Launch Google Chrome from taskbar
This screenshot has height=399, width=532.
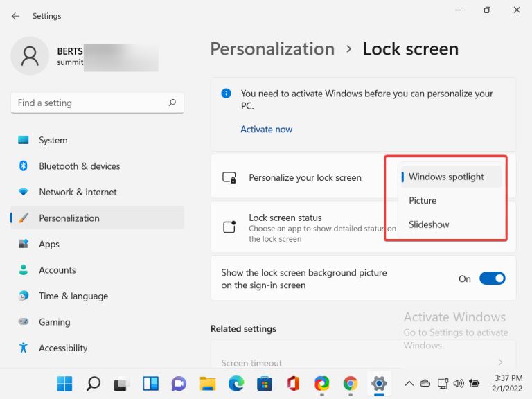pyautogui.click(x=351, y=384)
